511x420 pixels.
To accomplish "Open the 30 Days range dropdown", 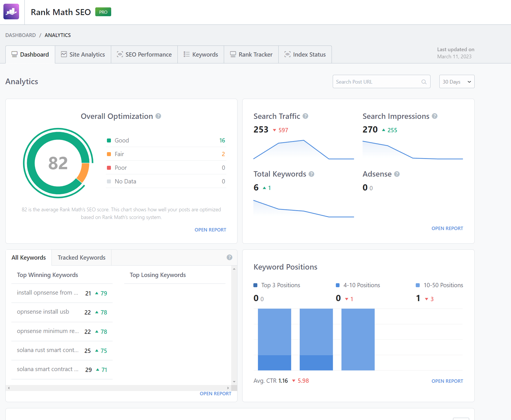I will point(457,82).
